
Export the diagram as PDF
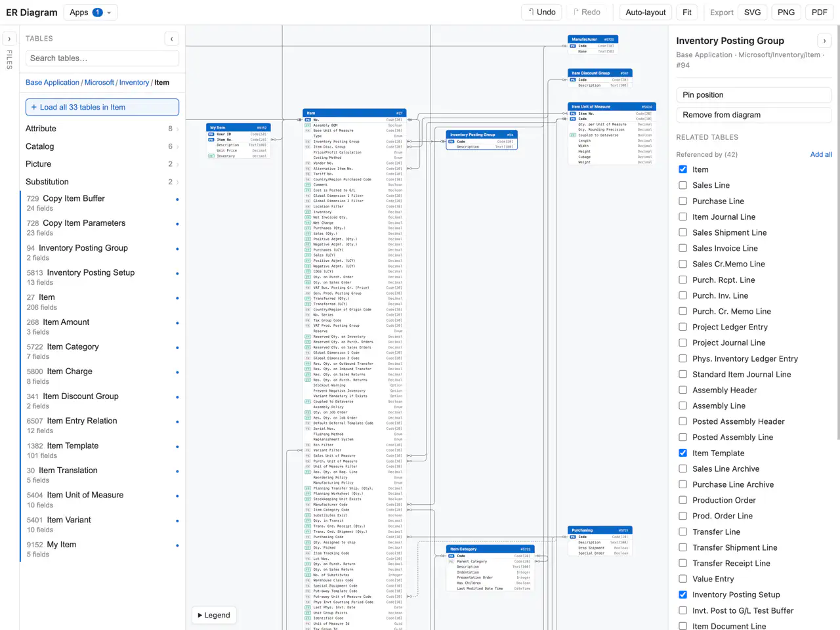click(x=819, y=12)
